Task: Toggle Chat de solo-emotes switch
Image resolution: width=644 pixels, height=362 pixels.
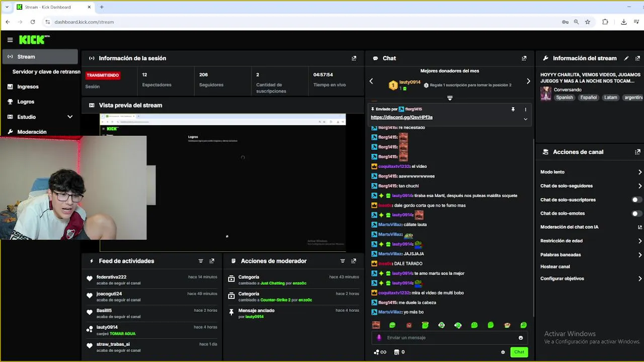Action: (x=636, y=214)
